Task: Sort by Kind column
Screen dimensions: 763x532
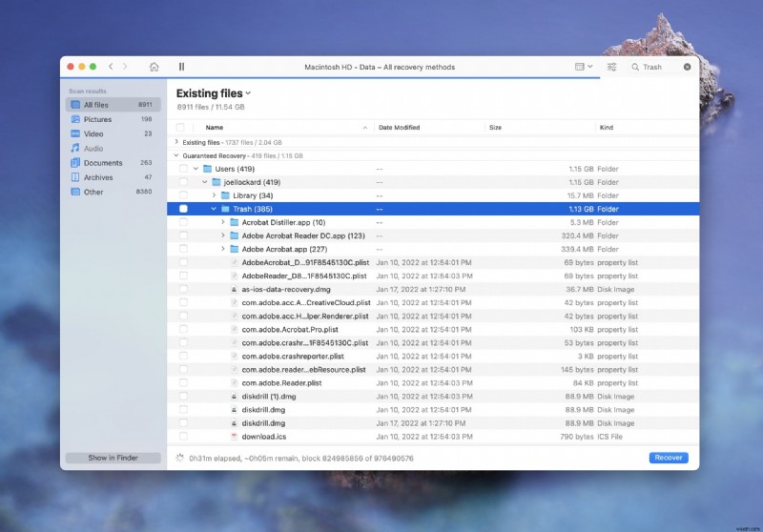Action: pyautogui.click(x=607, y=128)
